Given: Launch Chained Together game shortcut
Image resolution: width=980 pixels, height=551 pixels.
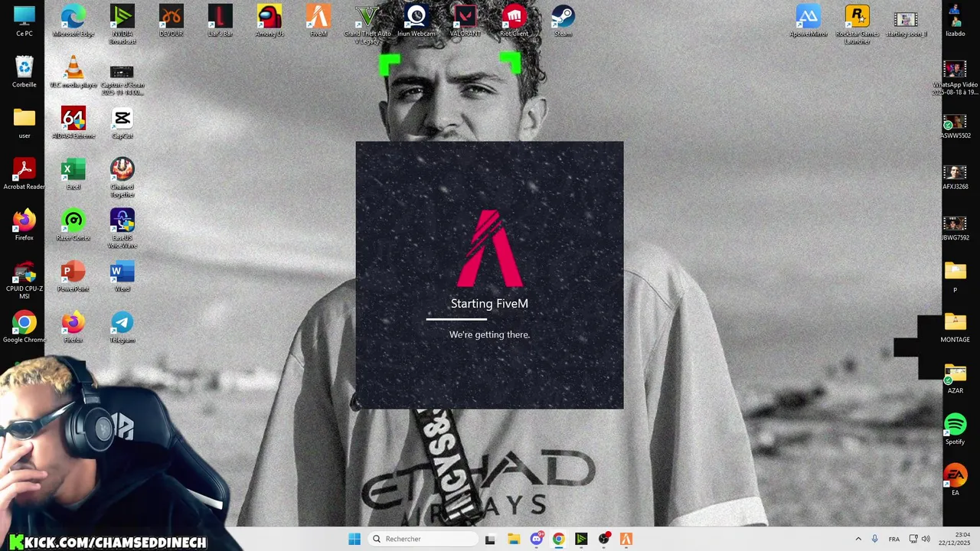Looking at the screenshot, I should [x=122, y=178].
